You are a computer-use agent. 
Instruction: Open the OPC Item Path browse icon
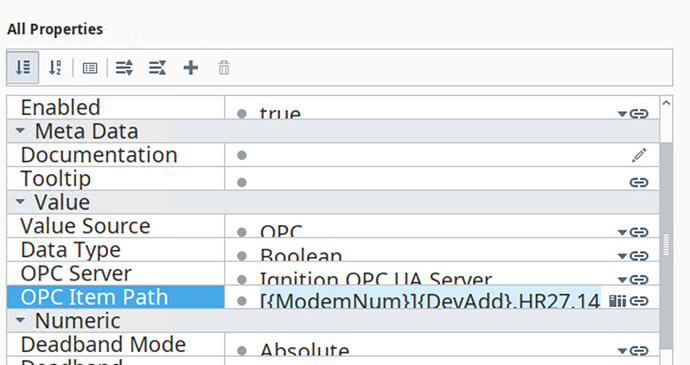[618, 301]
